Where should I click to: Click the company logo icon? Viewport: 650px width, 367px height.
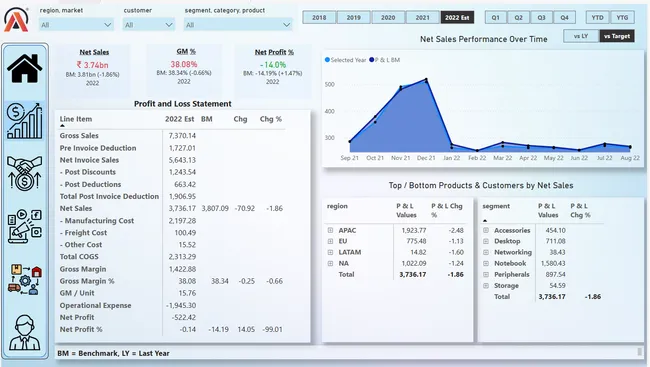tap(17, 19)
